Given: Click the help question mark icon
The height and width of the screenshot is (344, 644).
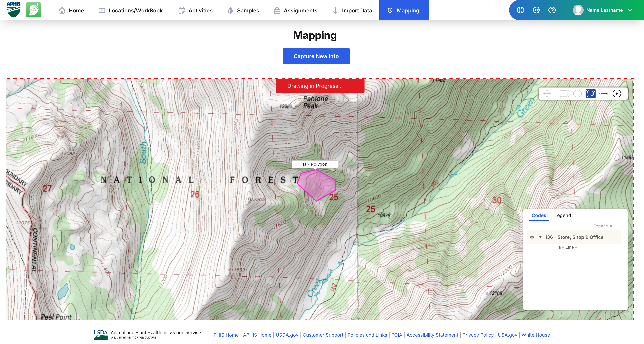Looking at the screenshot, I should tap(552, 10).
